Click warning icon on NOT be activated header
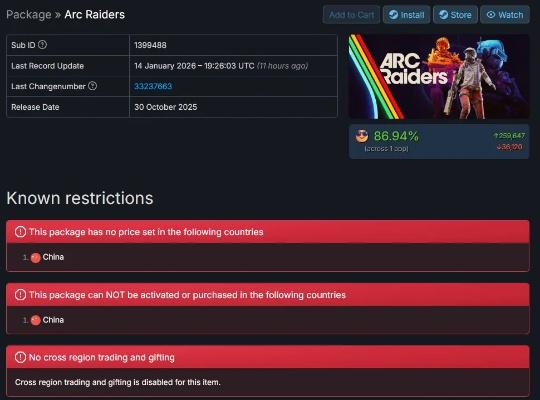This screenshot has width=540, height=400. click(x=20, y=295)
